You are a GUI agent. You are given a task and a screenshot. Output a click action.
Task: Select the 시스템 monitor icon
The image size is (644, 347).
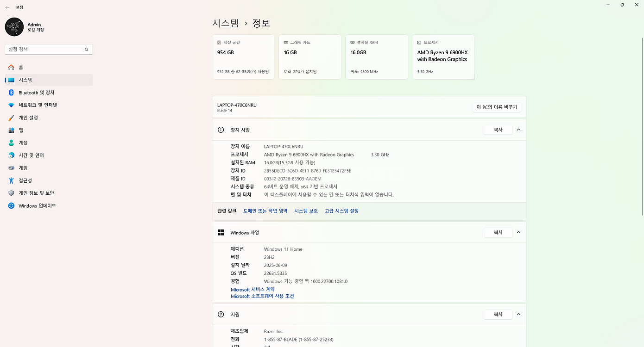click(x=11, y=80)
